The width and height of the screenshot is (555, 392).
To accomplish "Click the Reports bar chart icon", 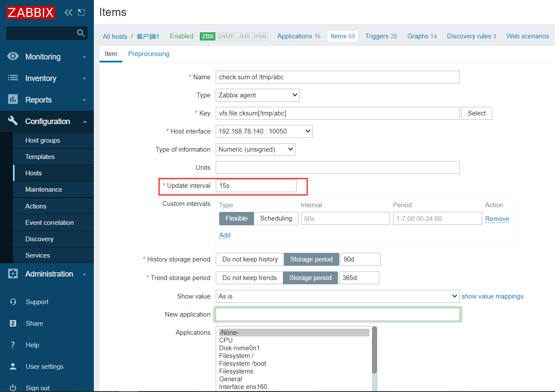I will click(x=13, y=100).
